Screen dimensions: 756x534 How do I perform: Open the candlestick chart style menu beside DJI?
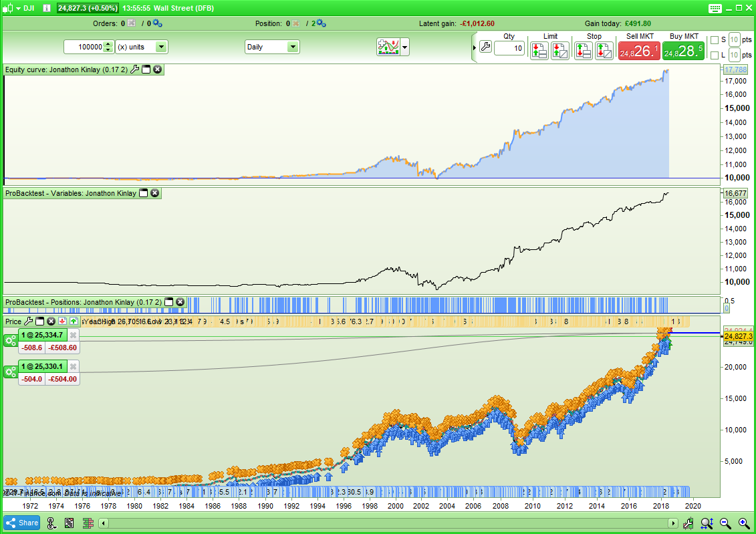(11, 8)
